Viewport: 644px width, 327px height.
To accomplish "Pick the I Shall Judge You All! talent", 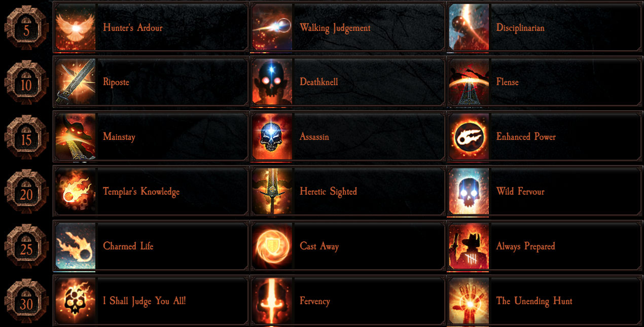I will point(151,301).
